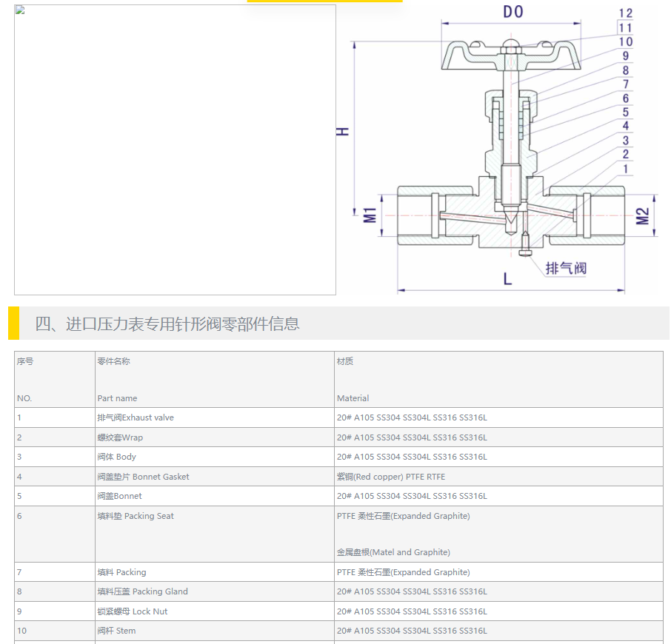671x644 pixels.
Task: Click the 进口压力表专用针形阀零部件信息 section heading
Action: coord(167,324)
